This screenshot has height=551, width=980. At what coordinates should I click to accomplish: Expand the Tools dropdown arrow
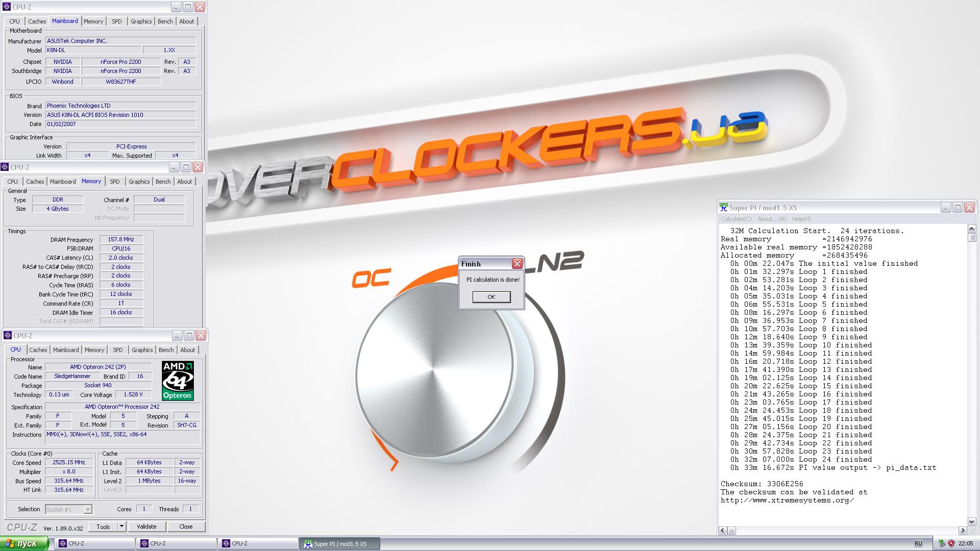point(121,527)
